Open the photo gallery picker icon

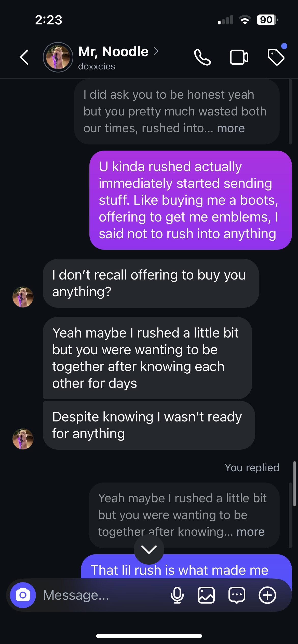206,595
